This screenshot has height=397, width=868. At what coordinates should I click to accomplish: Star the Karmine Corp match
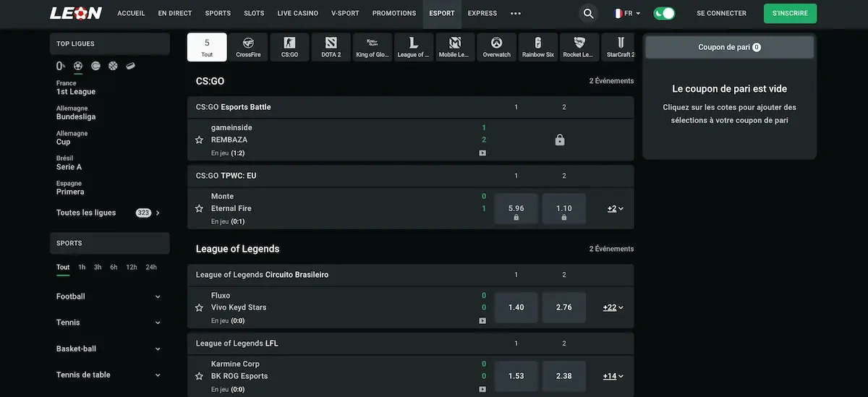tap(200, 377)
